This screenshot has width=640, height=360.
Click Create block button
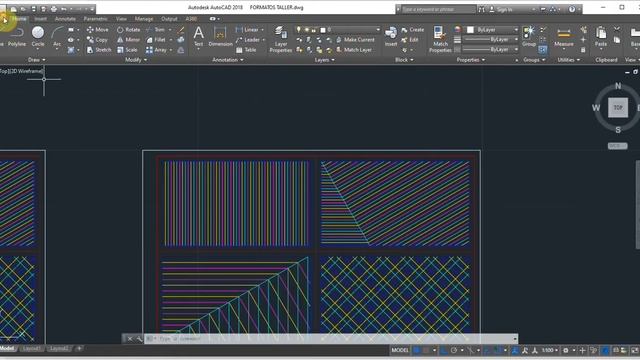pos(413,30)
